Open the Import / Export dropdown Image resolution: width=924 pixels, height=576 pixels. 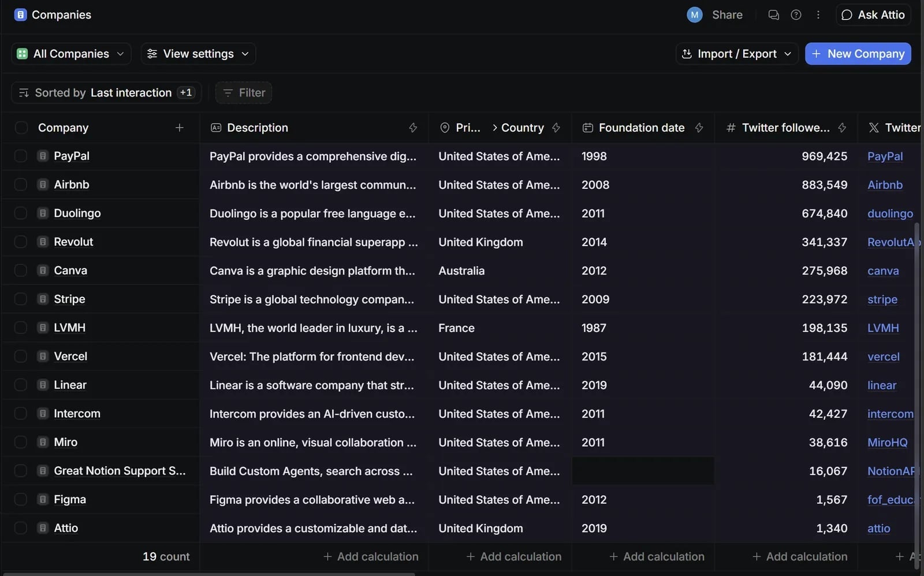pos(737,54)
